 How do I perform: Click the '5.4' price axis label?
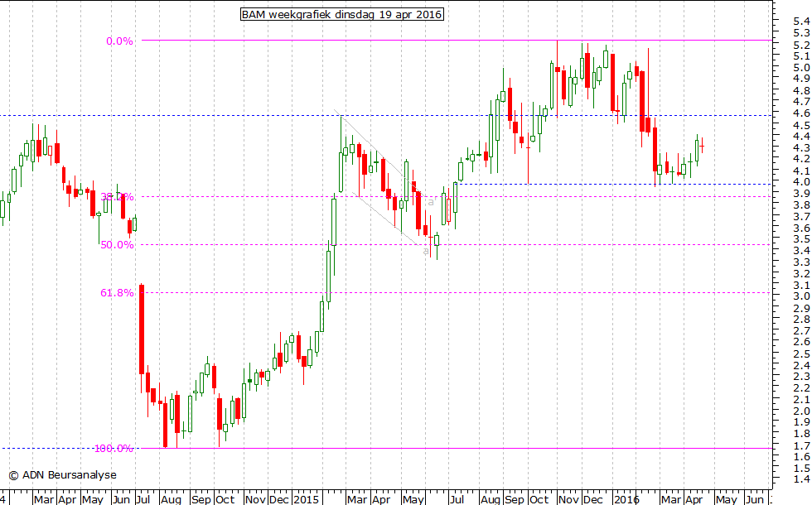click(801, 22)
